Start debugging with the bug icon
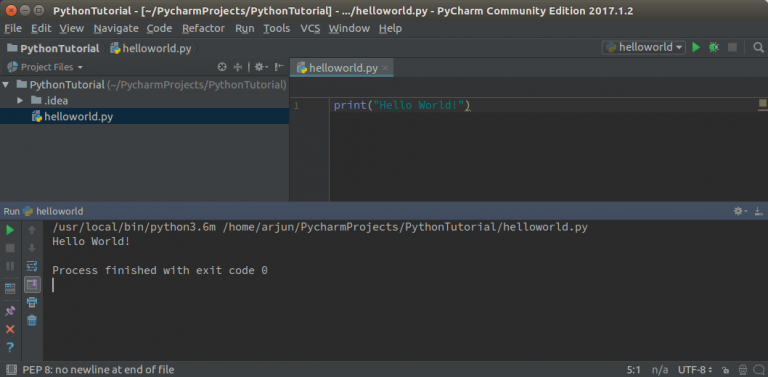The image size is (768, 377). [714, 47]
